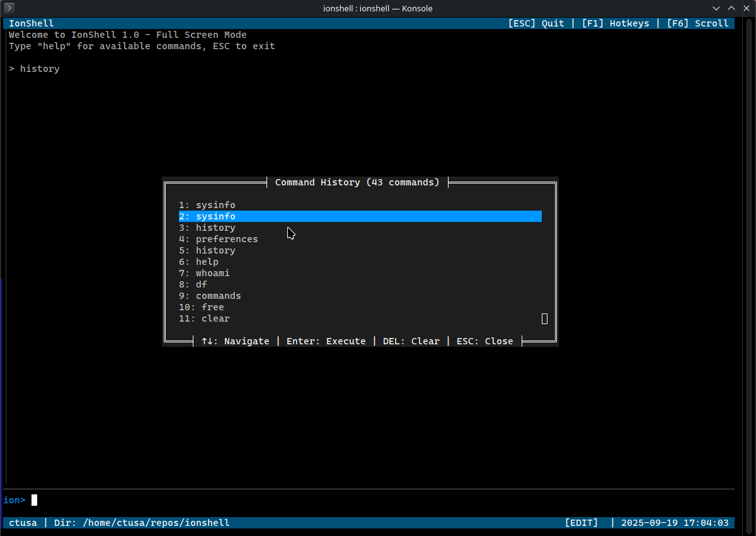Click the Konsole shell icon in the title bar
The image size is (756, 536).
pyautogui.click(x=8, y=8)
